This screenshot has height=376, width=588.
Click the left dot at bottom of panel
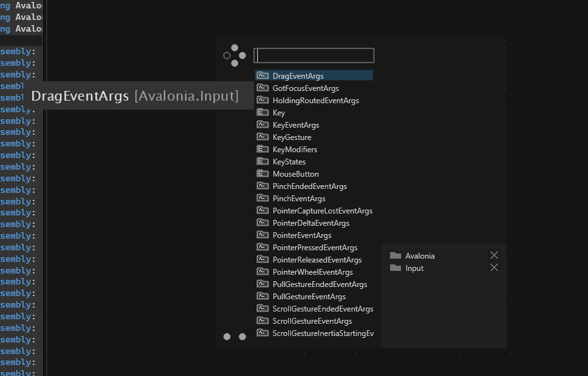pyautogui.click(x=227, y=337)
